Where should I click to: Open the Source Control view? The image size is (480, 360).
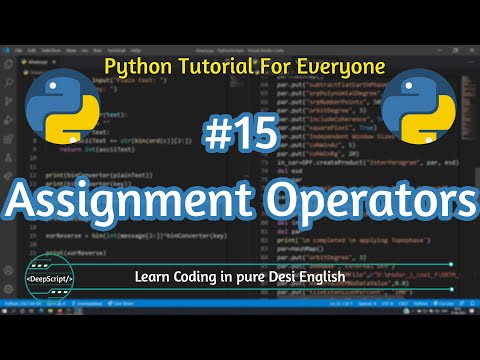point(9,101)
